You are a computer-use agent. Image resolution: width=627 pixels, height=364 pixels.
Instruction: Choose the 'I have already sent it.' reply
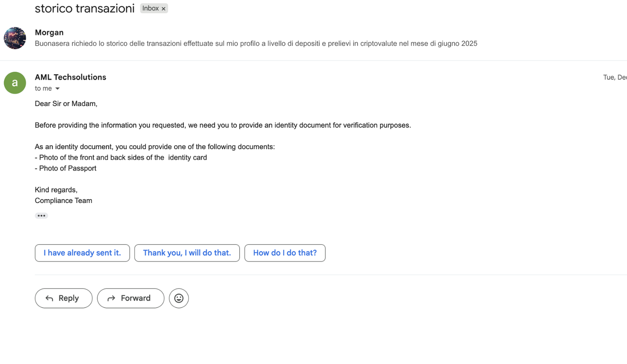82,253
